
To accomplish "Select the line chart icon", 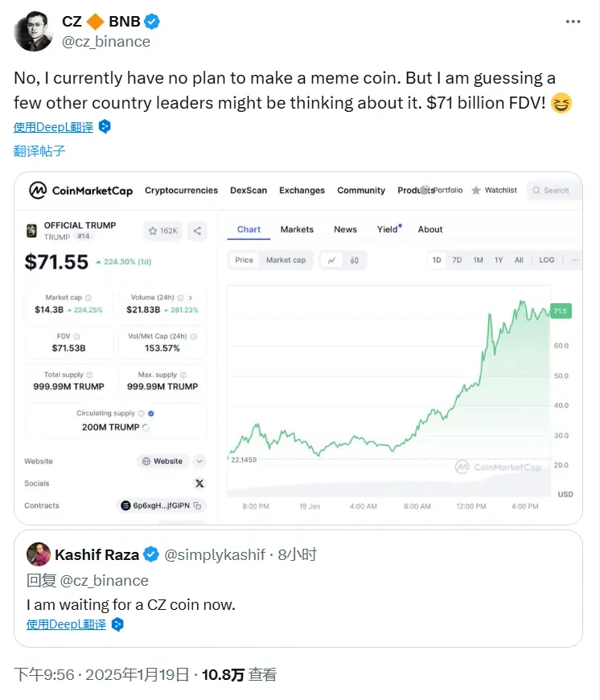I will (332, 260).
